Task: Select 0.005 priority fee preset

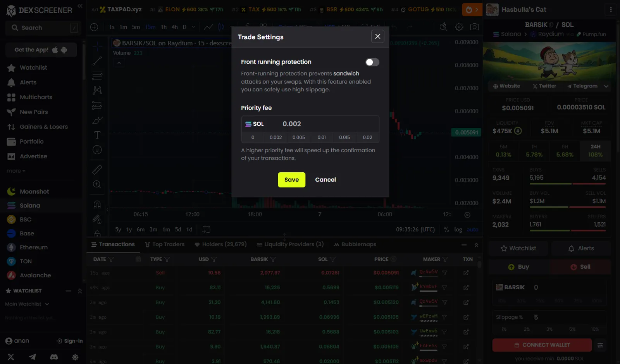Action: [299, 137]
